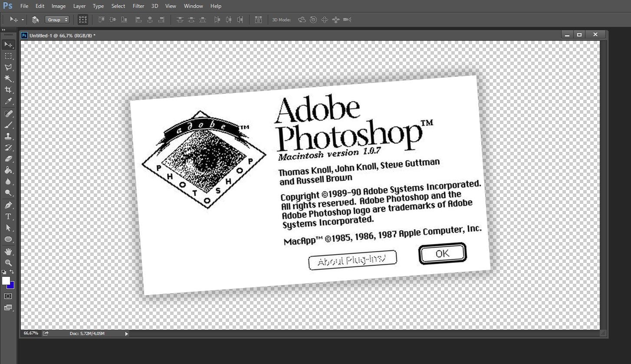The height and width of the screenshot is (364, 631).
Task: Open the File menu
Action: click(24, 6)
